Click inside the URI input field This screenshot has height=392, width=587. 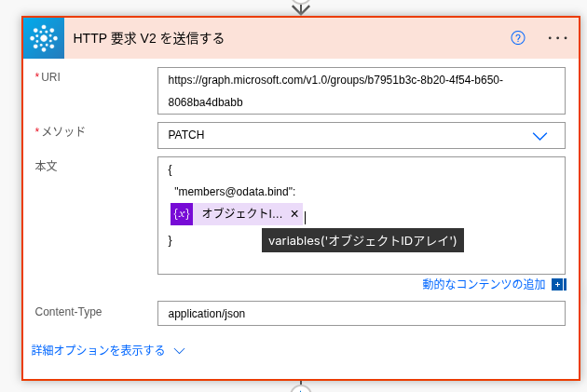point(362,91)
